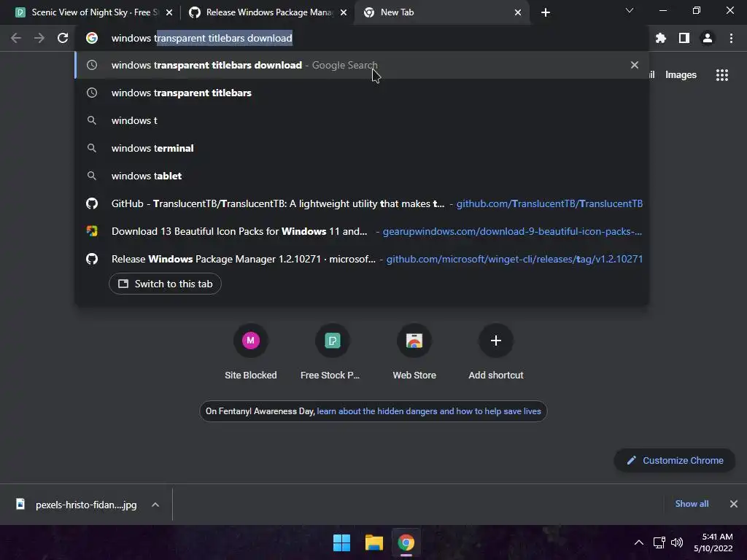Click the Chrome taskbar icon

click(x=406, y=542)
